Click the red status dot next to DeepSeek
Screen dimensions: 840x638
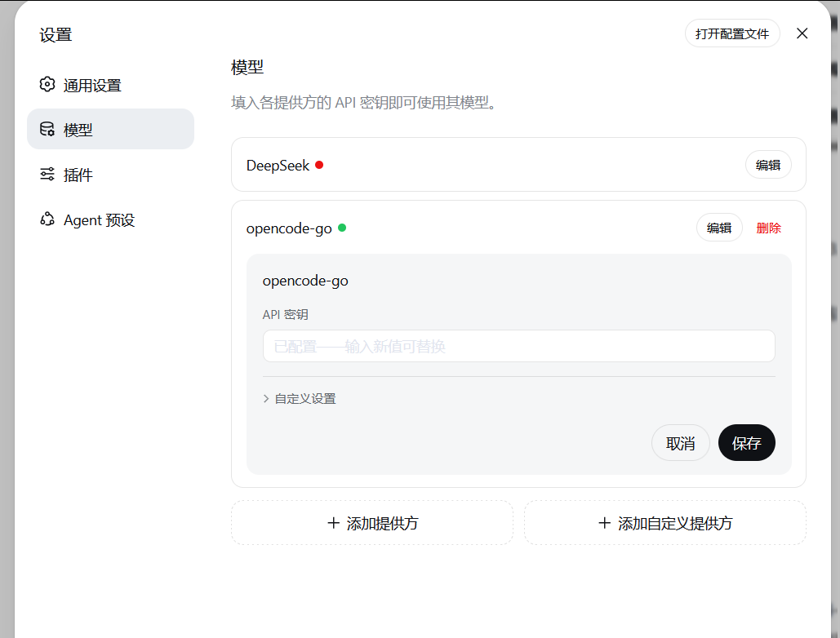click(319, 165)
